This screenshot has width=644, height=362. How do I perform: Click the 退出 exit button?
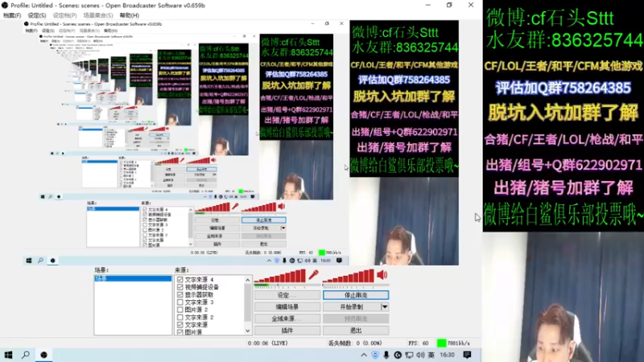tap(356, 330)
